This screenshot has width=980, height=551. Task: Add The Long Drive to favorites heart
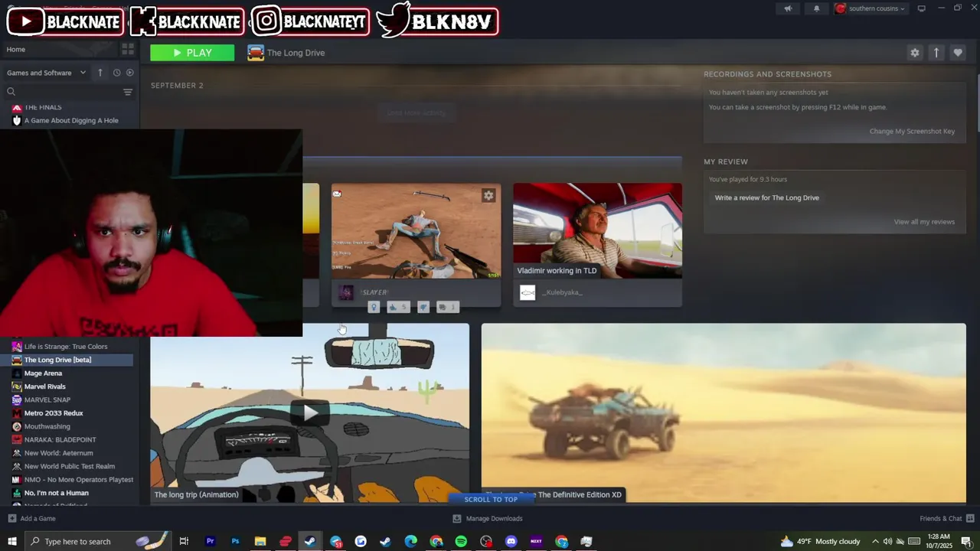pos(958,53)
